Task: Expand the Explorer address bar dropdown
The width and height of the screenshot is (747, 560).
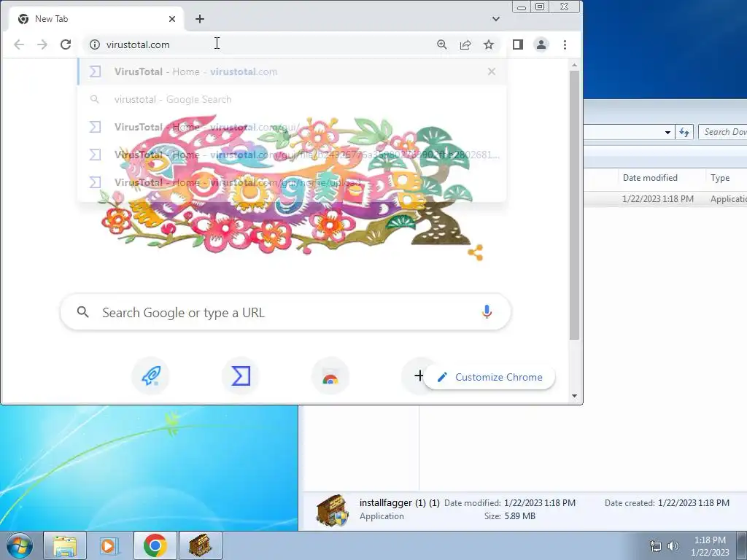Action: tap(668, 133)
